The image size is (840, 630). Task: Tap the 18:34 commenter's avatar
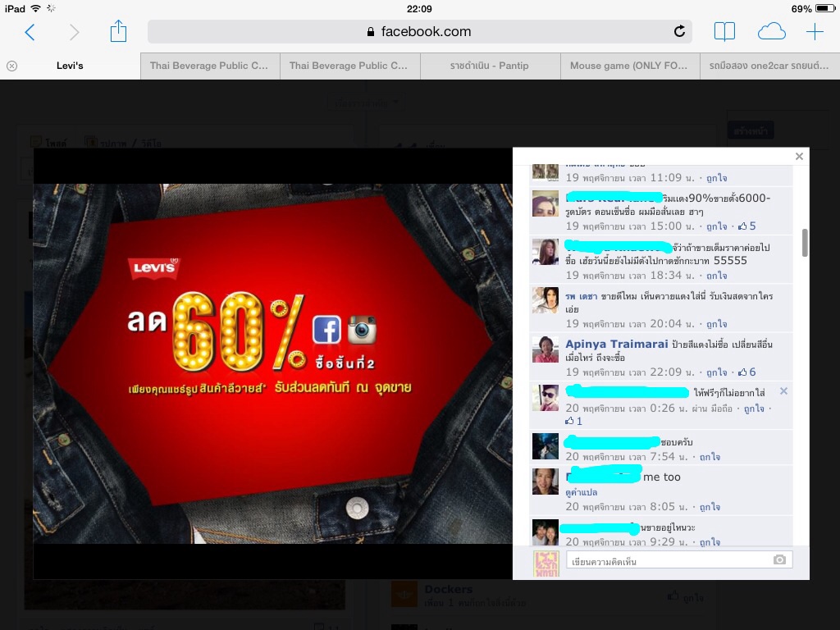546,252
